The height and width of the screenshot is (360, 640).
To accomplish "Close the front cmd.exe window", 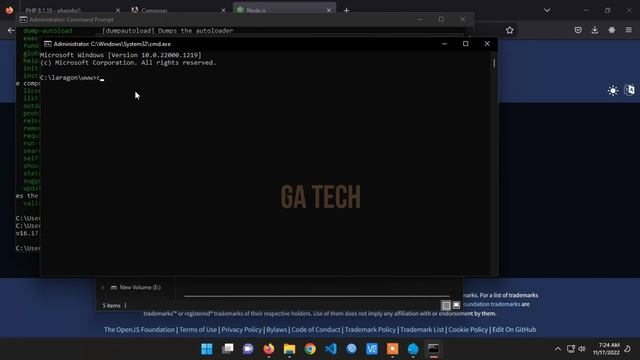I will (x=487, y=44).
